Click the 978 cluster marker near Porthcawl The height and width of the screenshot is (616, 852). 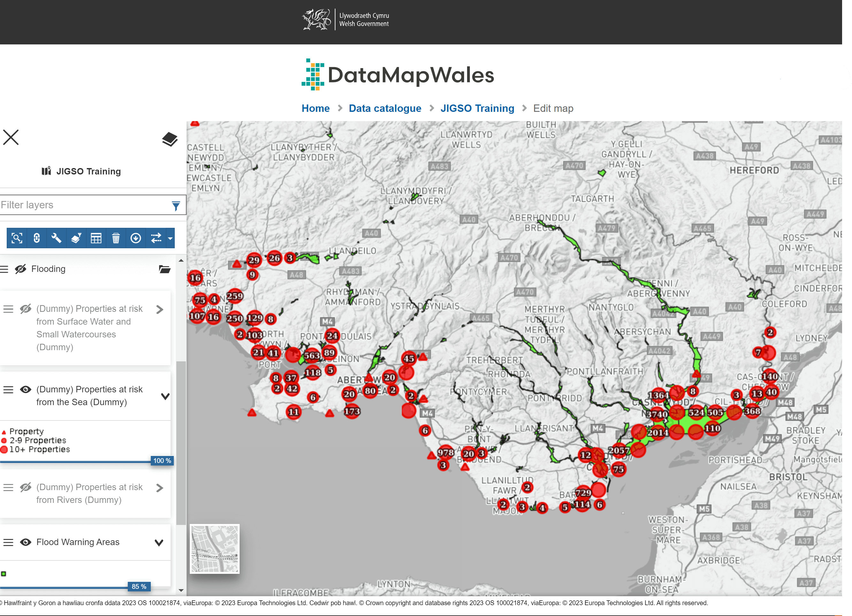pyautogui.click(x=446, y=452)
